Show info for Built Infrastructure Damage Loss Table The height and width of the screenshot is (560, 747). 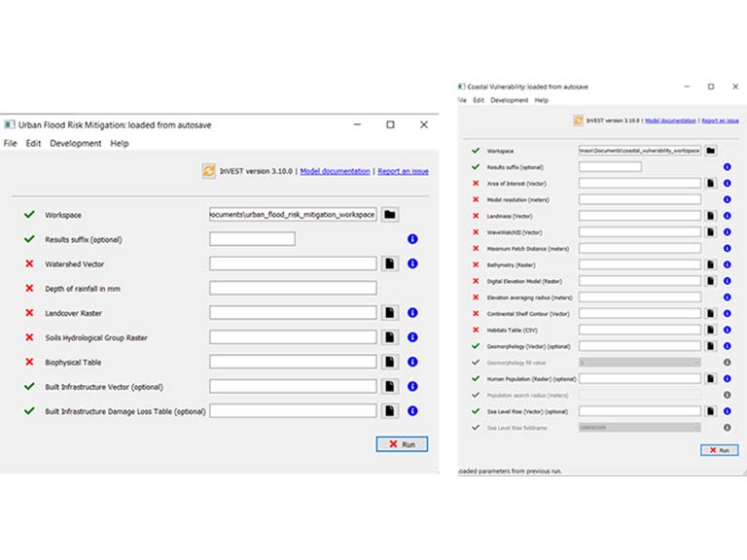412,410
